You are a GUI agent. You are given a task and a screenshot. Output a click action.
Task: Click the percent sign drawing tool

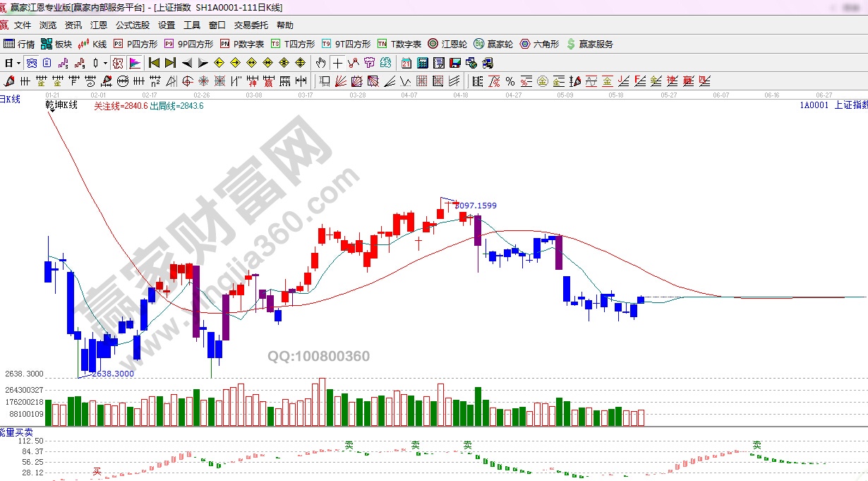point(509,81)
